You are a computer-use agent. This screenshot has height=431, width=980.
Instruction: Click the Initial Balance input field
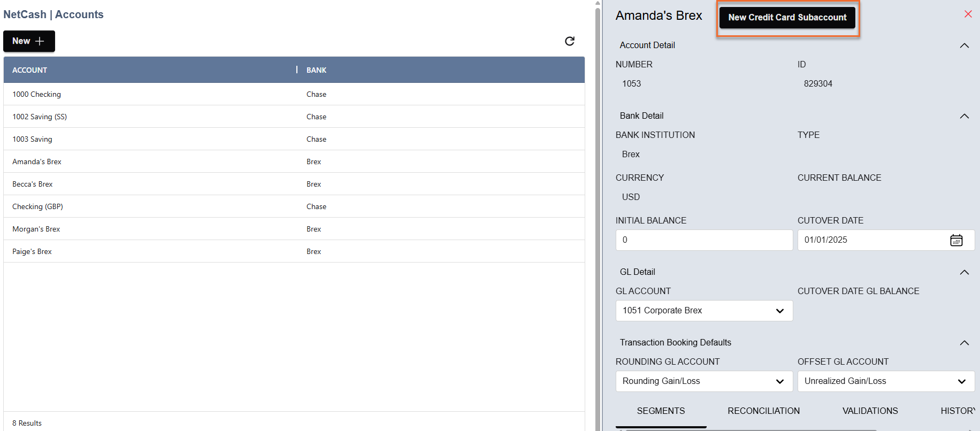(x=703, y=240)
